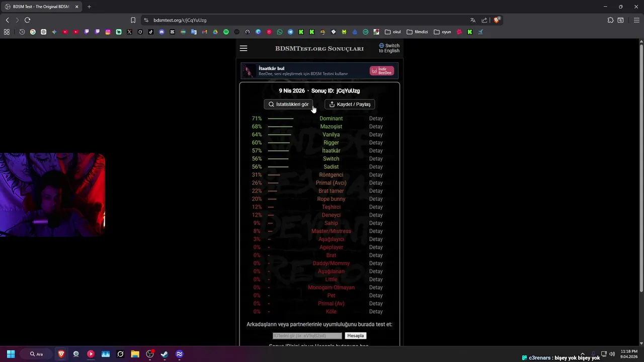Open the browser history bookmark icon

click(x=22, y=32)
